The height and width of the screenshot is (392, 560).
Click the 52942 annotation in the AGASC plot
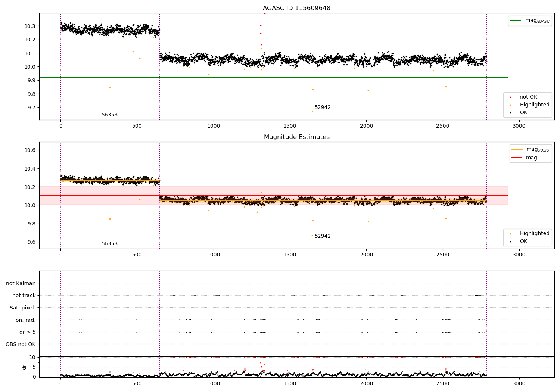(x=323, y=108)
